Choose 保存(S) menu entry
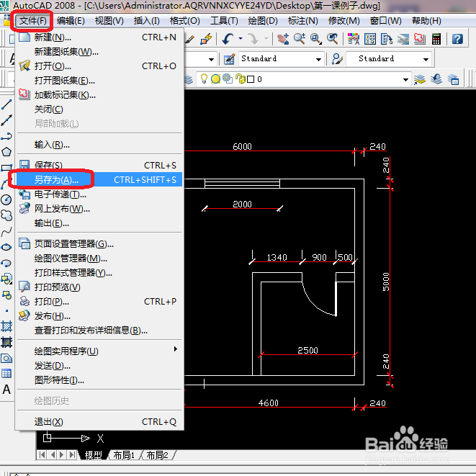 [x=99, y=165]
